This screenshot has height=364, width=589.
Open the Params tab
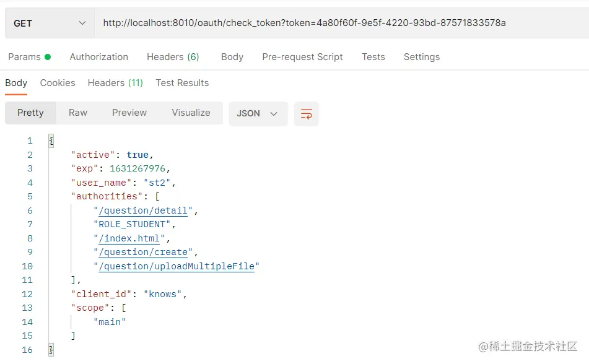pyautogui.click(x=29, y=57)
